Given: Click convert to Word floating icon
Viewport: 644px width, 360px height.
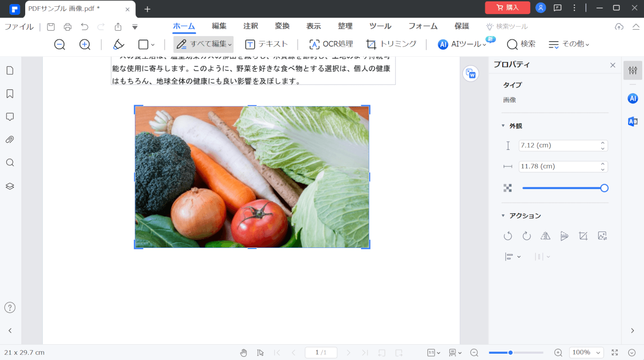Looking at the screenshot, I should pos(471,74).
